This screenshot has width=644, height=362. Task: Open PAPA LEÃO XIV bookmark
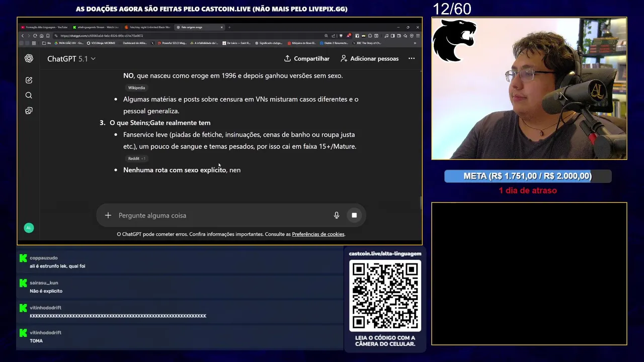68,43
